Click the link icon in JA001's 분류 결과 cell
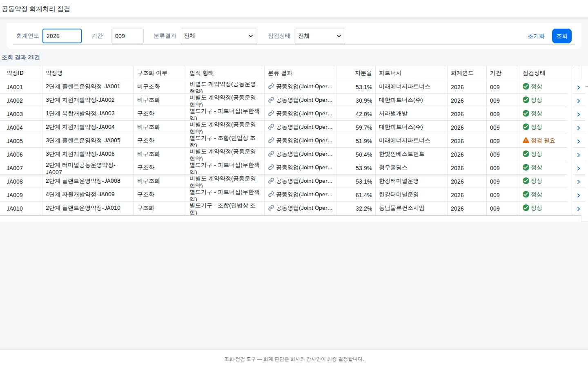Image resolution: width=588 pixels, height=368 pixels. point(271,87)
